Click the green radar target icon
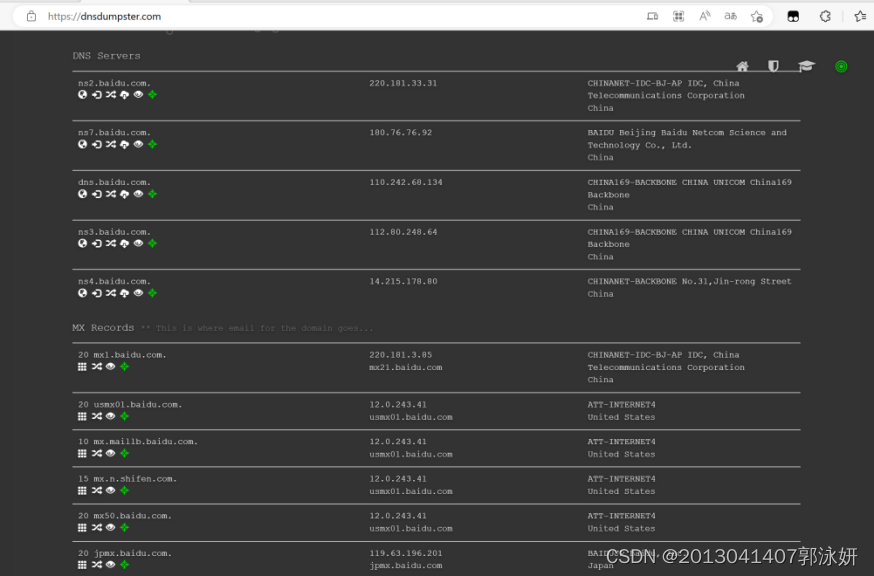 (841, 66)
